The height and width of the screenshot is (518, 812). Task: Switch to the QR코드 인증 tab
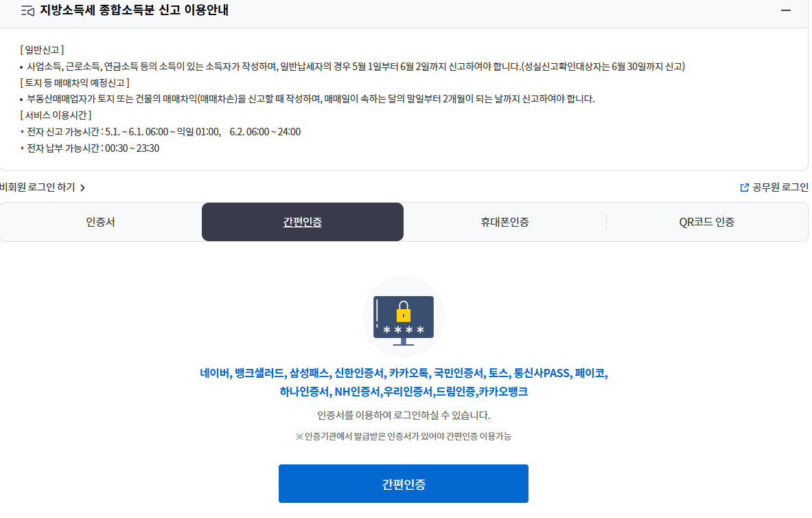[x=707, y=222]
